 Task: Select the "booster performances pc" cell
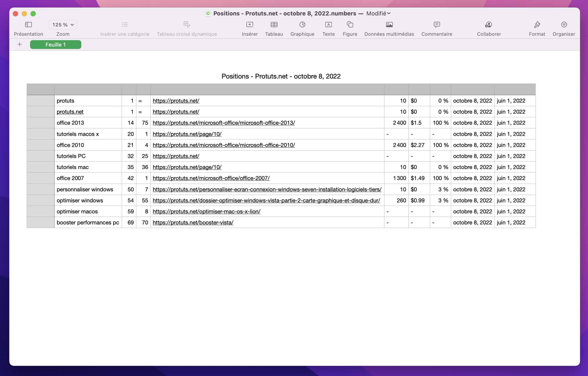click(x=88, y=223)
